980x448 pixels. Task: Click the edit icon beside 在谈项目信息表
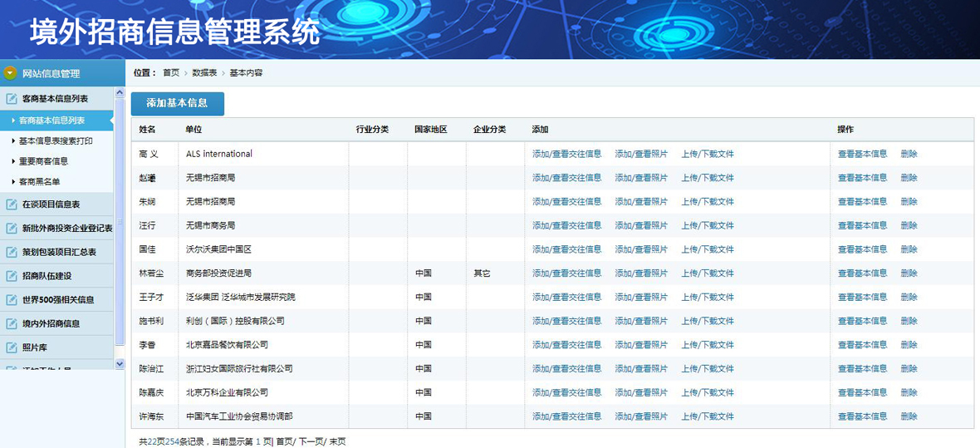(12, 204)
